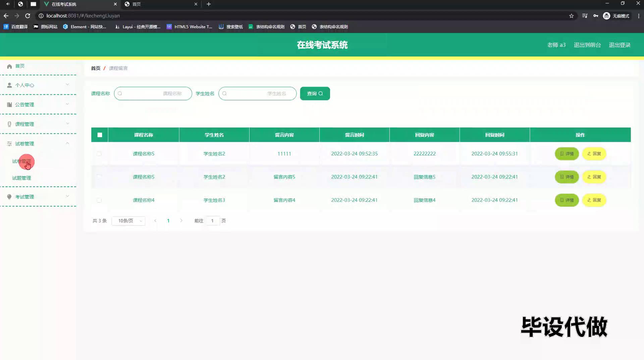This screenshot has width=644, height=360.
Task: Check the row with message content 11111
Action: click(99, 154)
